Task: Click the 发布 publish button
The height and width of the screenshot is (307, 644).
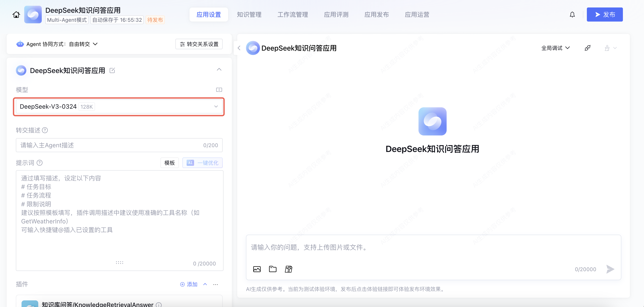Action: 604,15
